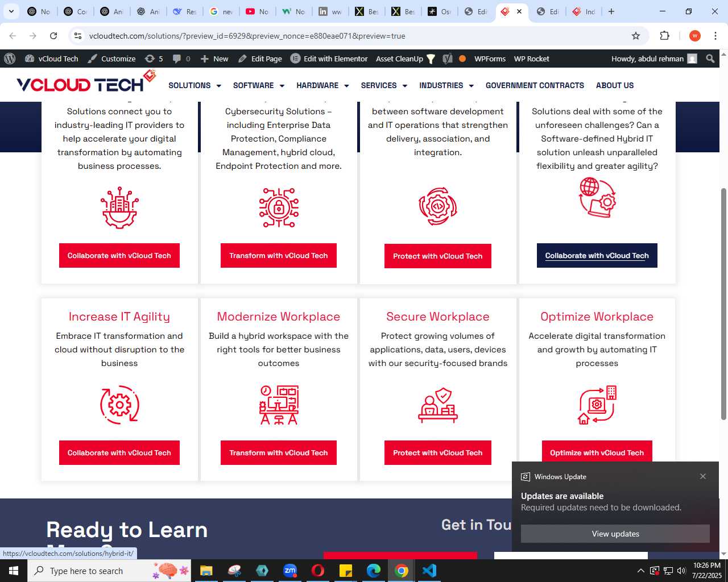Open ABOUT US nav item
The image size is (728, 582).
click(615, 85)
